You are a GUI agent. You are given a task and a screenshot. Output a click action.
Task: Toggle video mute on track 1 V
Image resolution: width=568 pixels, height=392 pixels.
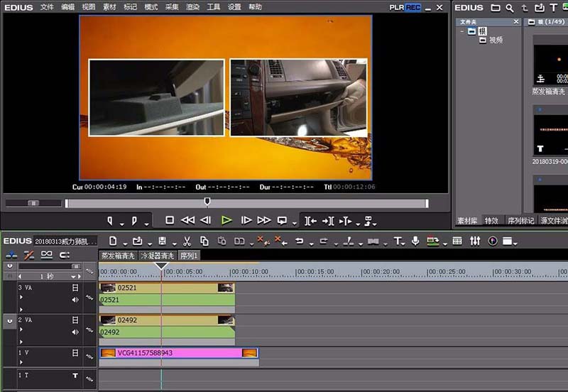point(75,353)
